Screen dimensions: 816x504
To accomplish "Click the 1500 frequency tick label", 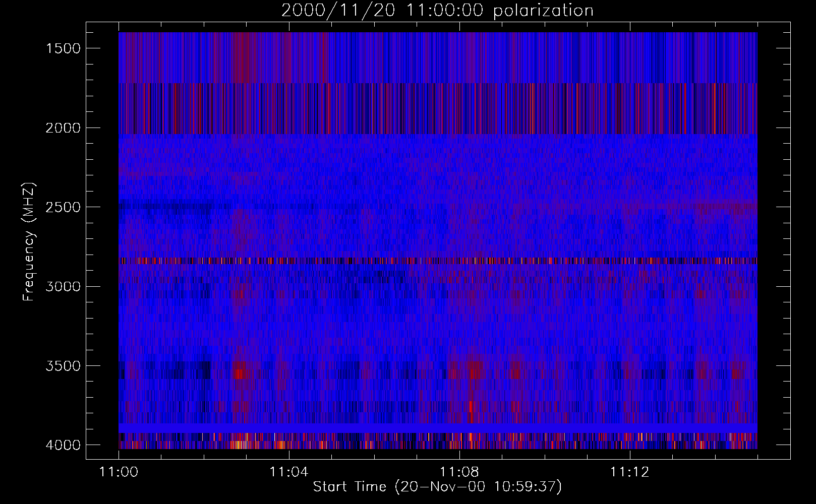I will pyautogui.click(x=63, y=48).
